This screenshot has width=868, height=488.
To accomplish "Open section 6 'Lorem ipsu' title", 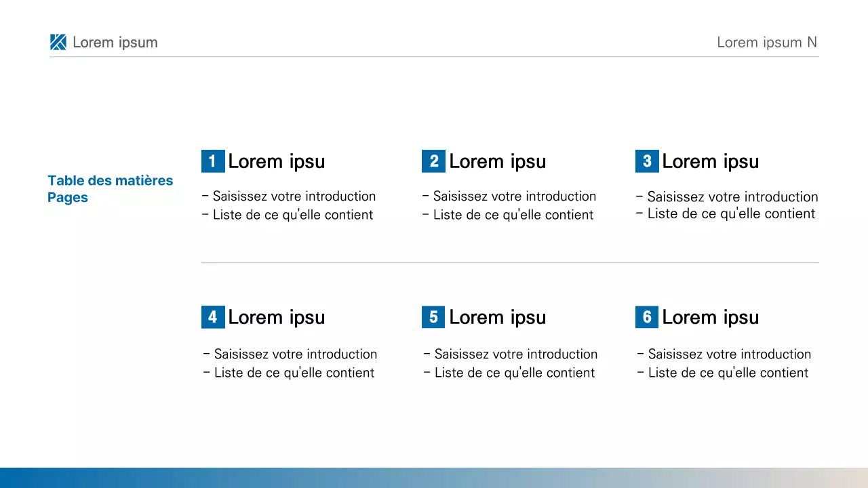I will pyautogui.click(x=711, y=317).
